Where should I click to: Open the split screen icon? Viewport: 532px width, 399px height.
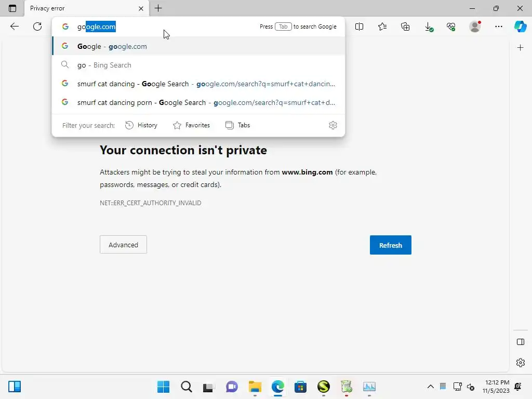(x=359, y=26)
